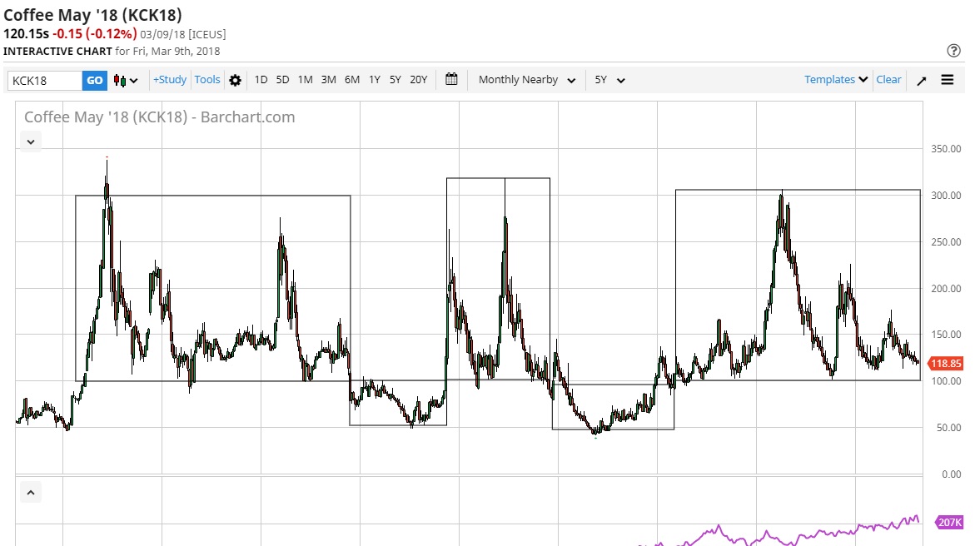Open the candlestick chart type selector

point(126,80)
